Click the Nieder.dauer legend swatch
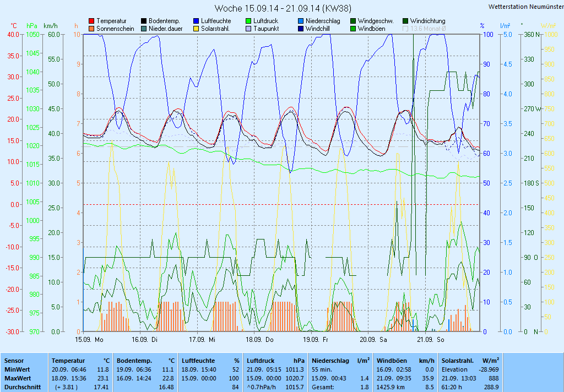 point(144,29)
